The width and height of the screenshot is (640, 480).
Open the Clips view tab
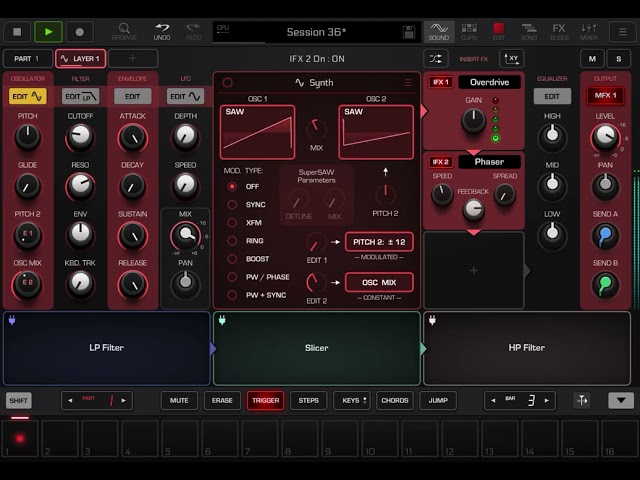[x=469, y=32]
